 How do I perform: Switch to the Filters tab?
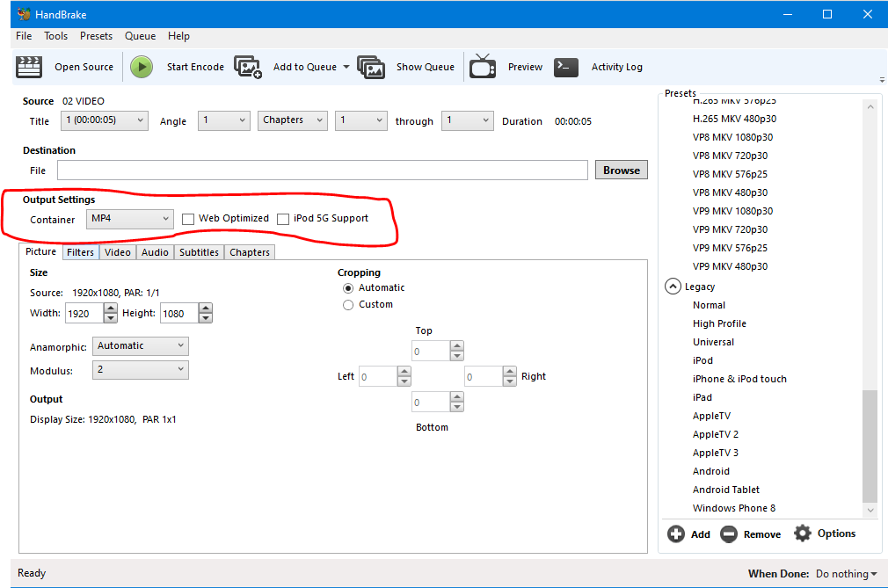[x=80, y=252]
